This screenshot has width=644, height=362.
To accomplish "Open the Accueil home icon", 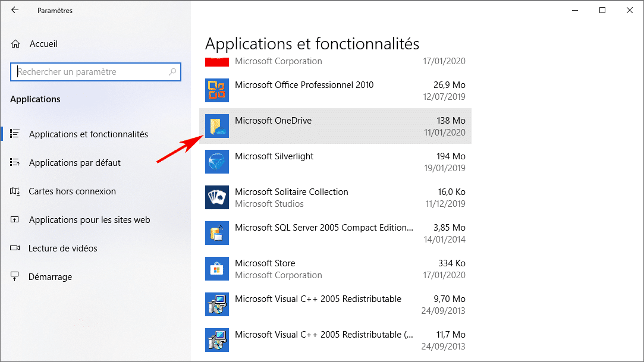I will (15, 44).
